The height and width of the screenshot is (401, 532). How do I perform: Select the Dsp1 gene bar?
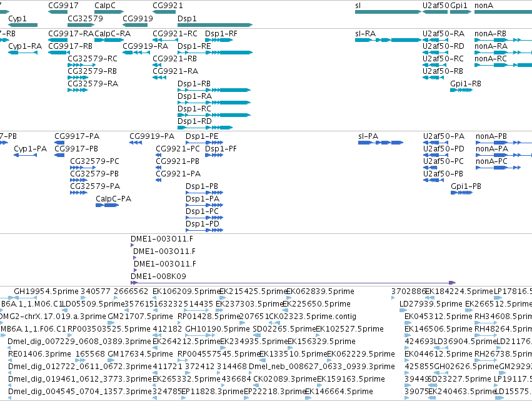215,25
